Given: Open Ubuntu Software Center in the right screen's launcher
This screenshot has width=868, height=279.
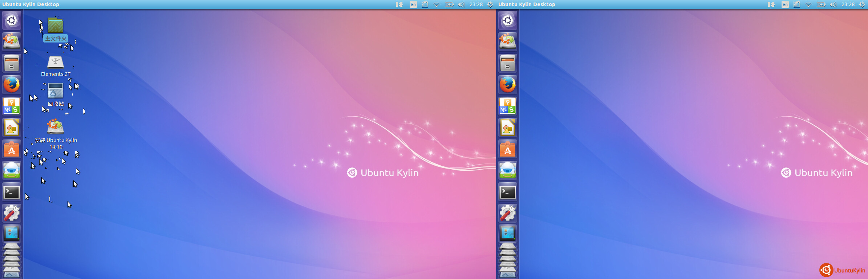Looking at the screenshot, I should point(508,149).
